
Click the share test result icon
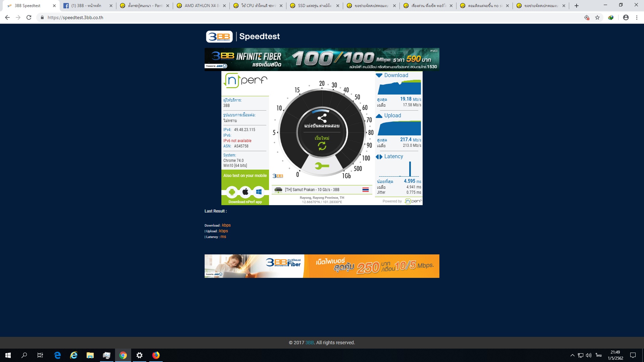click(322, 118)
